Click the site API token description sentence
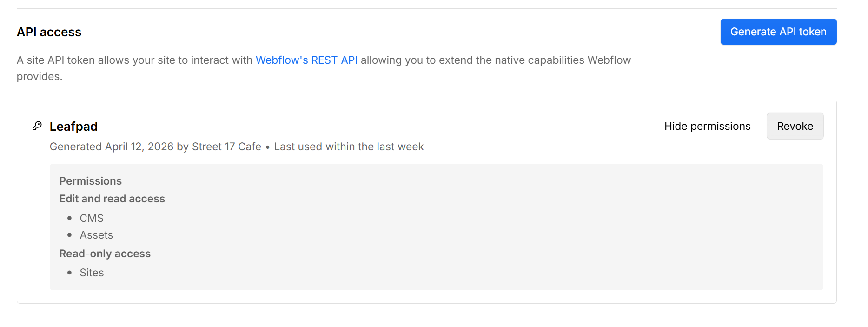Viewport: 868px width, 327px height. pyautogui.click(x=324, y=68)
